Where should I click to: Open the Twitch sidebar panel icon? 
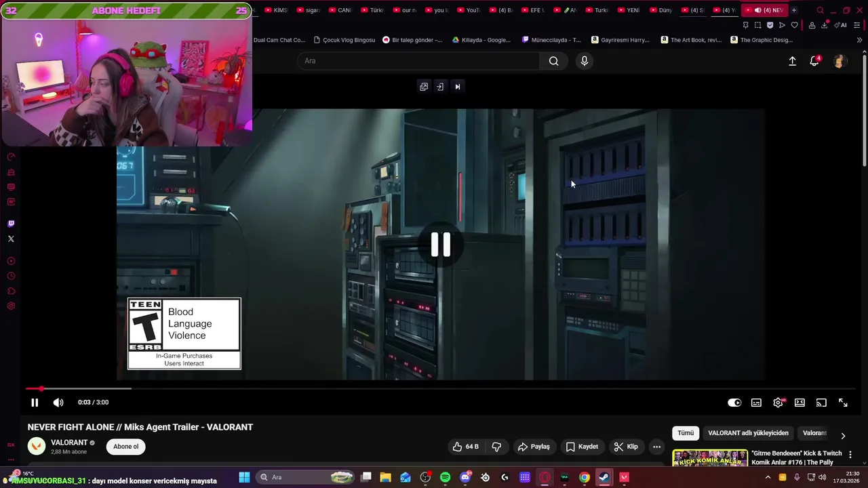click(11, 224)
